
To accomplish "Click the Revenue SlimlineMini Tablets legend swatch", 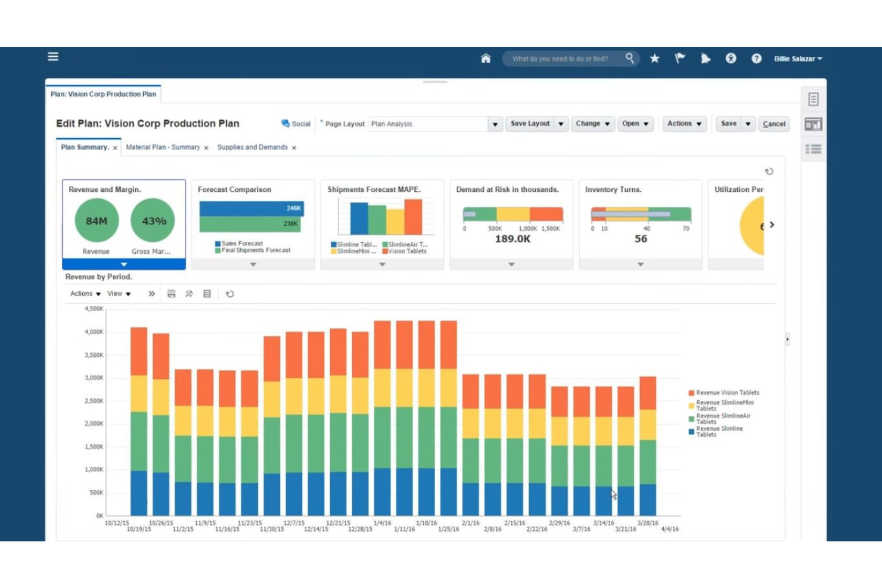I will 691,406.
